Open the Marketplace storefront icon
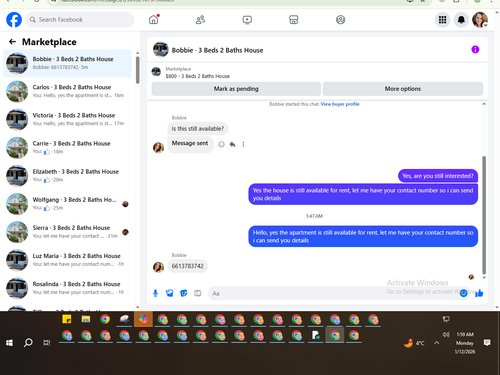The image size is (500, 375). click(294, 20)
